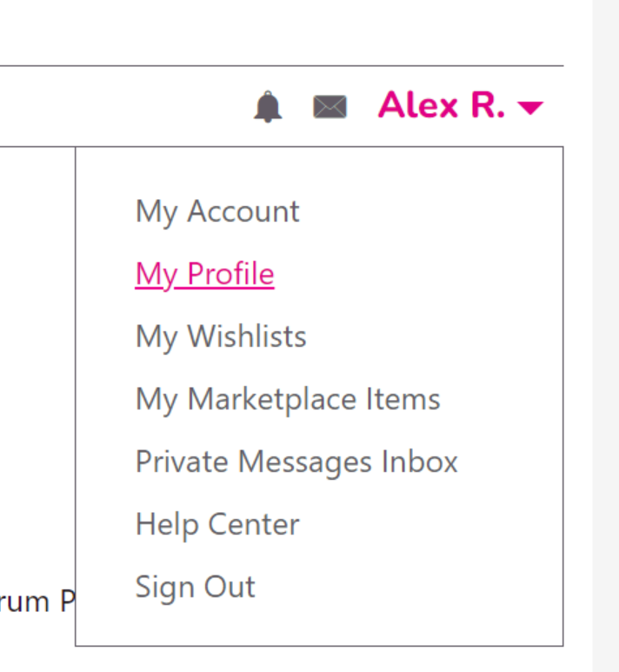619x672 pixels.
Task: Click the page scrollbar track at right
Action: click(x=605, y=348)
